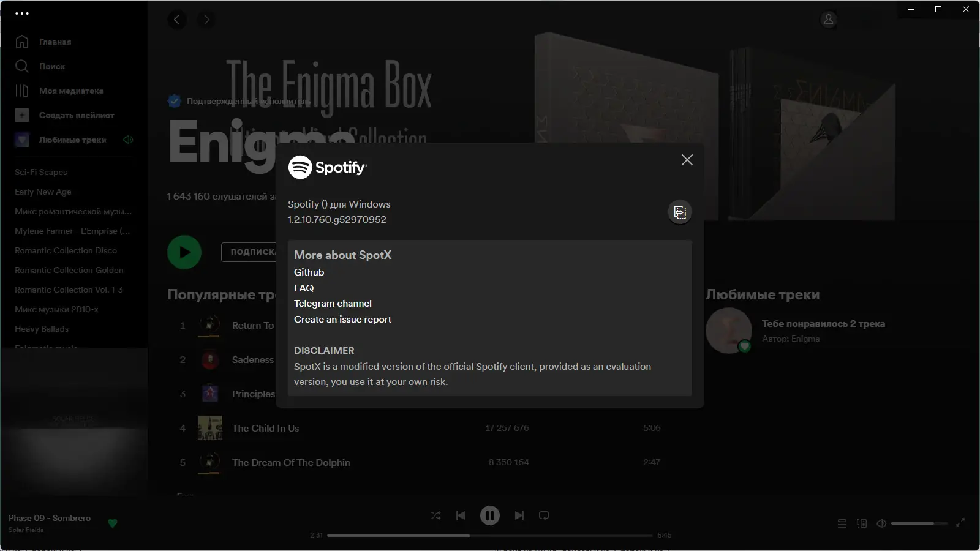Screen dimensions: 980x551
Task: Open the Микс романтической музы… playlist
Action: click(73, 211)
